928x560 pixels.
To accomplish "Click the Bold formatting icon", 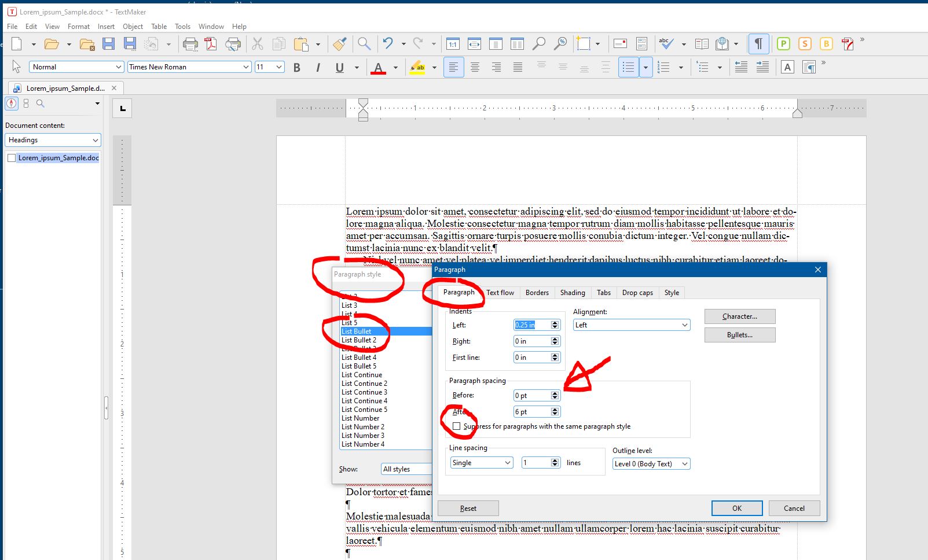I will click(x=297, y=68).
